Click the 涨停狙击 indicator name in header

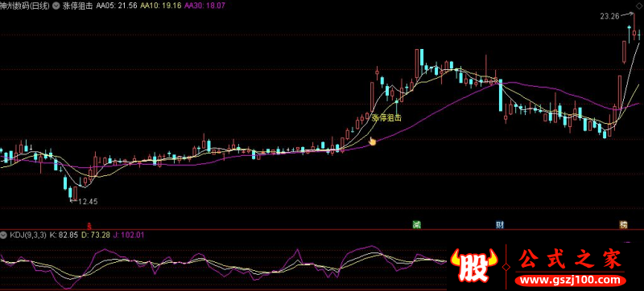tap(78, 6)
